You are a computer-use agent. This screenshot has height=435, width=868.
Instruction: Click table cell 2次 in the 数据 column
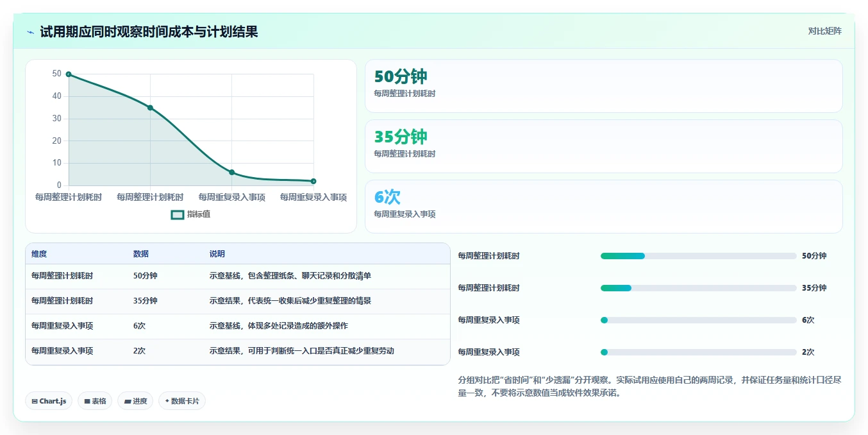click(140, 351)
